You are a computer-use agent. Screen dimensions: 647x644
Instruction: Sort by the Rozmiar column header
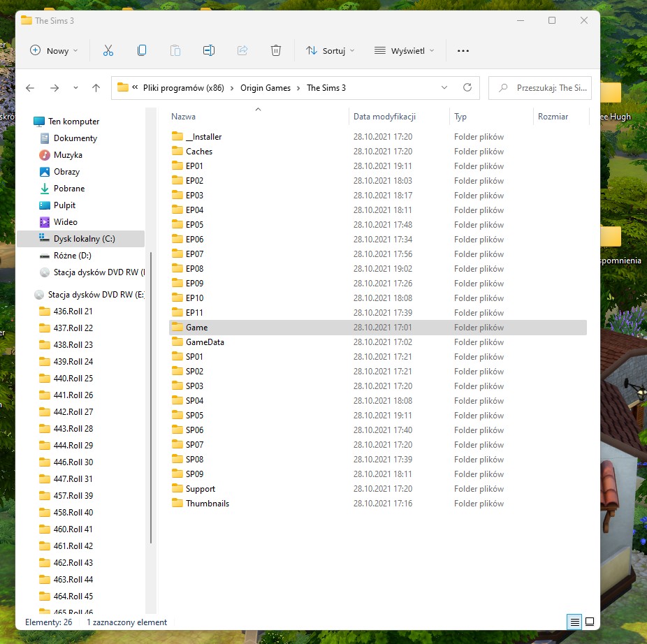click(553, 117)
